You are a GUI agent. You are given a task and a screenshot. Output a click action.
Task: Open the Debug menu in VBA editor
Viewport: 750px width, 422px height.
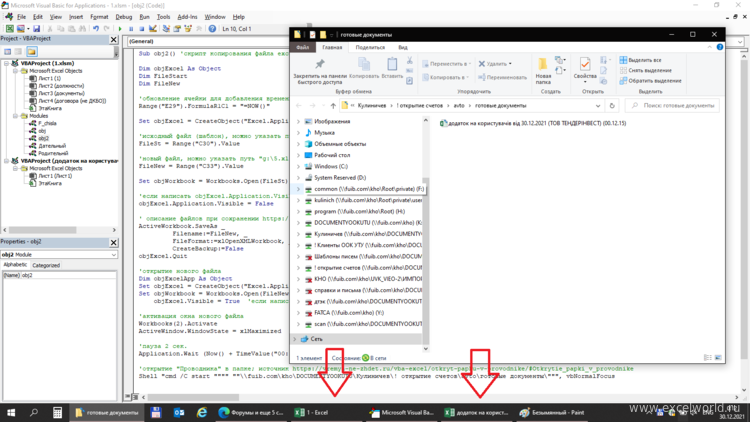point(124,17)
